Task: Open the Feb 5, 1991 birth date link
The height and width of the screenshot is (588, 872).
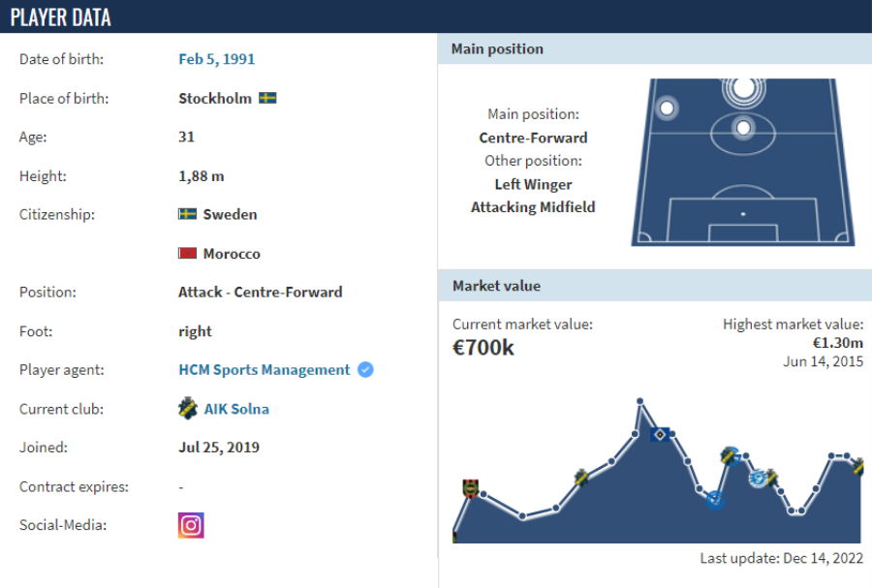Action: coord(217,59)
